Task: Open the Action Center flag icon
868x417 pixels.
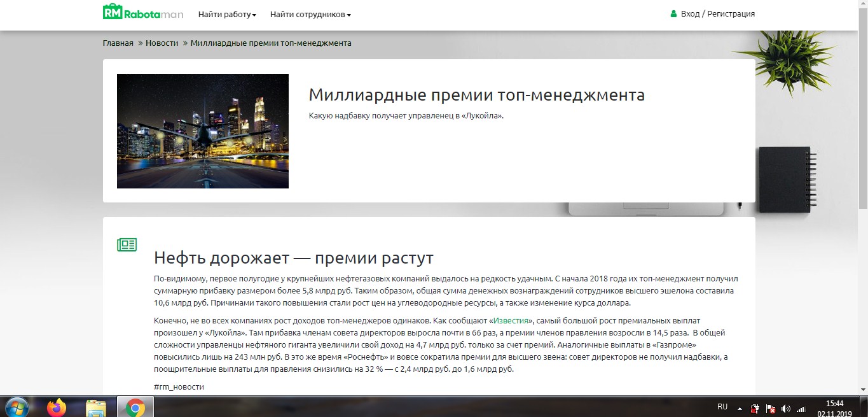Action: pos(770,408)
